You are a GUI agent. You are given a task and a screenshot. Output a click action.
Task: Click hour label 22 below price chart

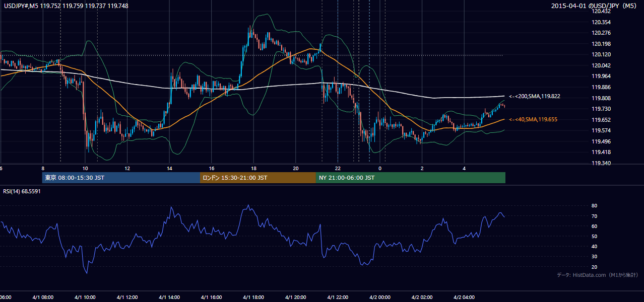(x=338, y=168)
